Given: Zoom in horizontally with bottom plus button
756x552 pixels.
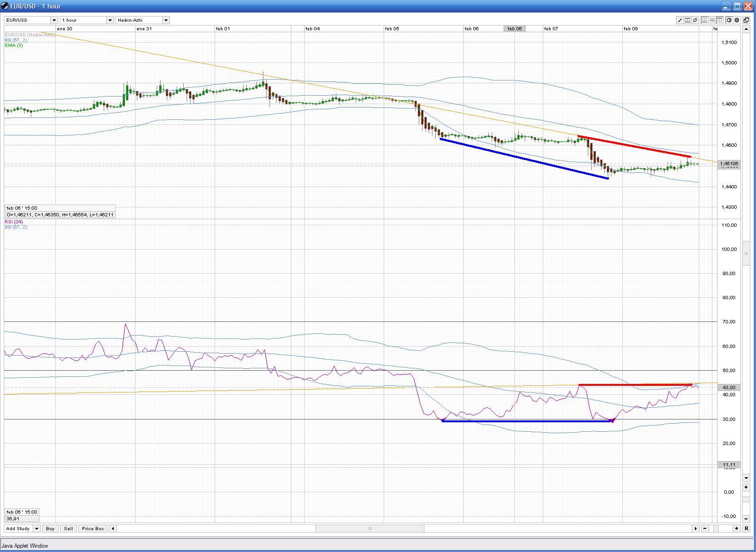Looking at the screenshot, I should pos(737,528).
